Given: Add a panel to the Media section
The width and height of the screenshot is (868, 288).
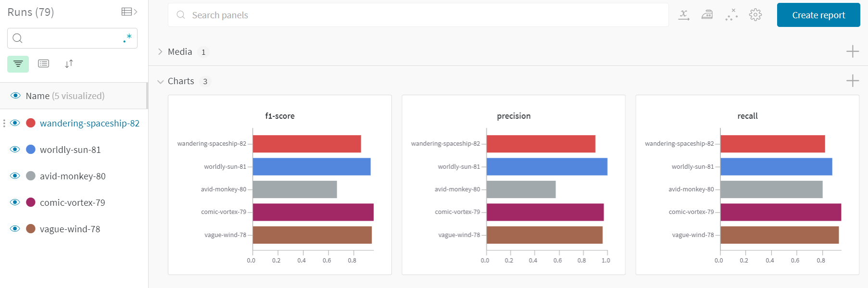Looking at the screenshot, I should click(852, 51).
